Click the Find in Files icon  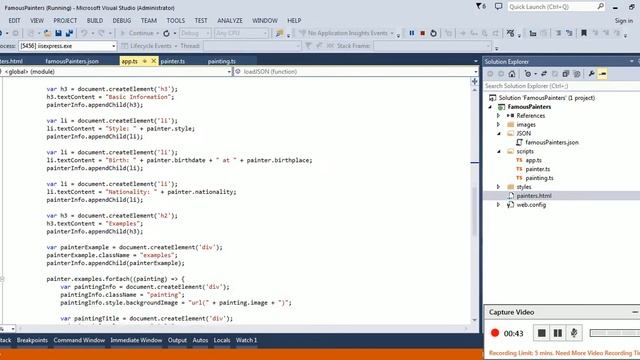[280, 33]
